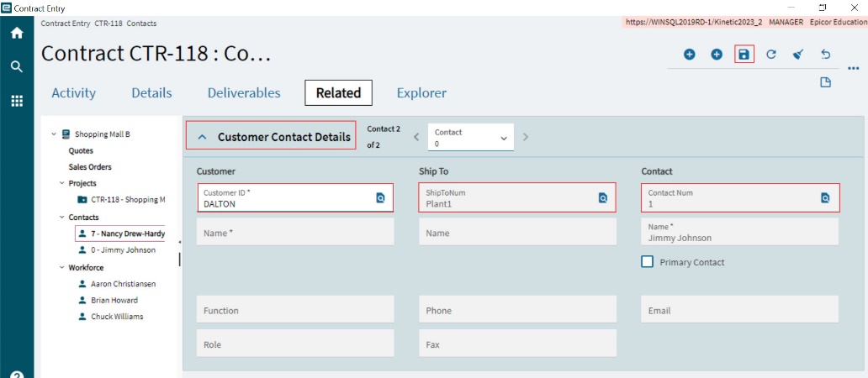Switch to the Details tab
The width and height of the screenshot is (868, 378).
(151, 93)
